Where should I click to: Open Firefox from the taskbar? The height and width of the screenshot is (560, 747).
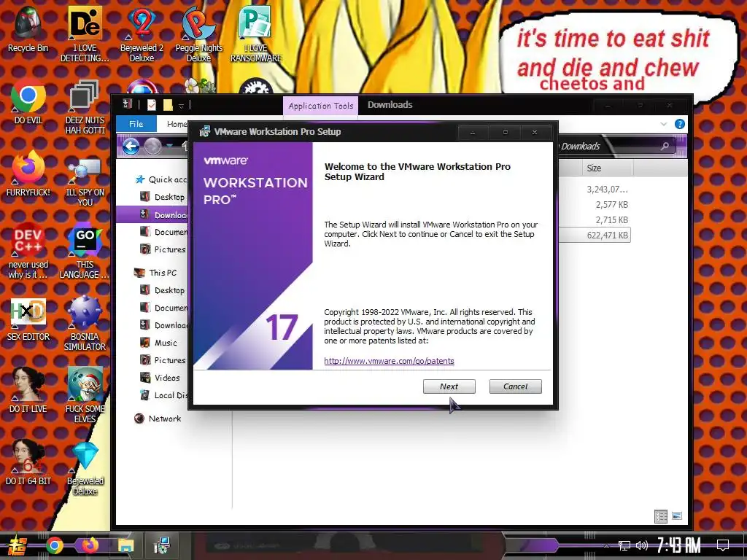[90, 545]
